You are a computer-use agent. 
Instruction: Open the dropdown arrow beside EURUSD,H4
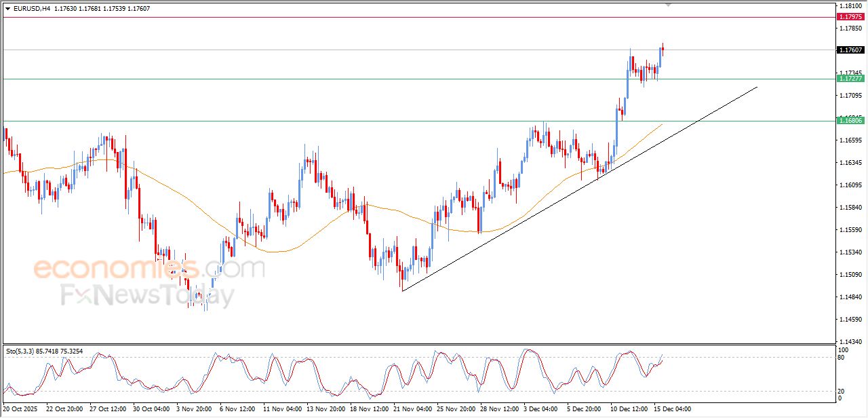pos(7,9)
